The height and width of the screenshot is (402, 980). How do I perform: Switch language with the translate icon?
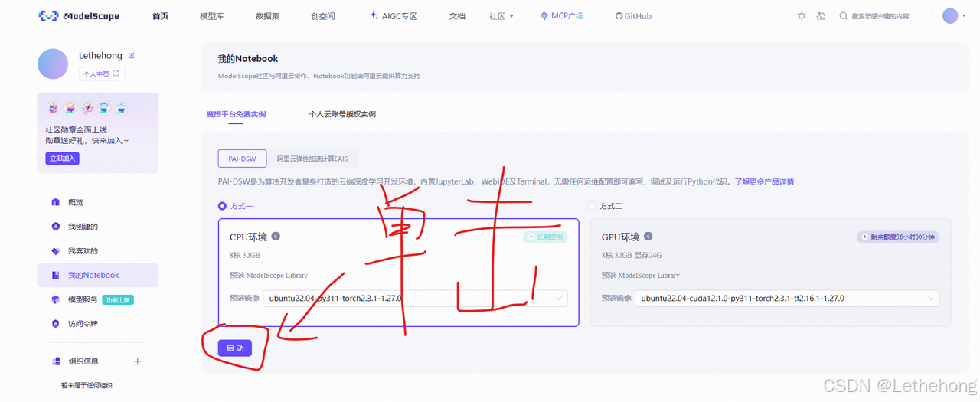coord(821,15)
